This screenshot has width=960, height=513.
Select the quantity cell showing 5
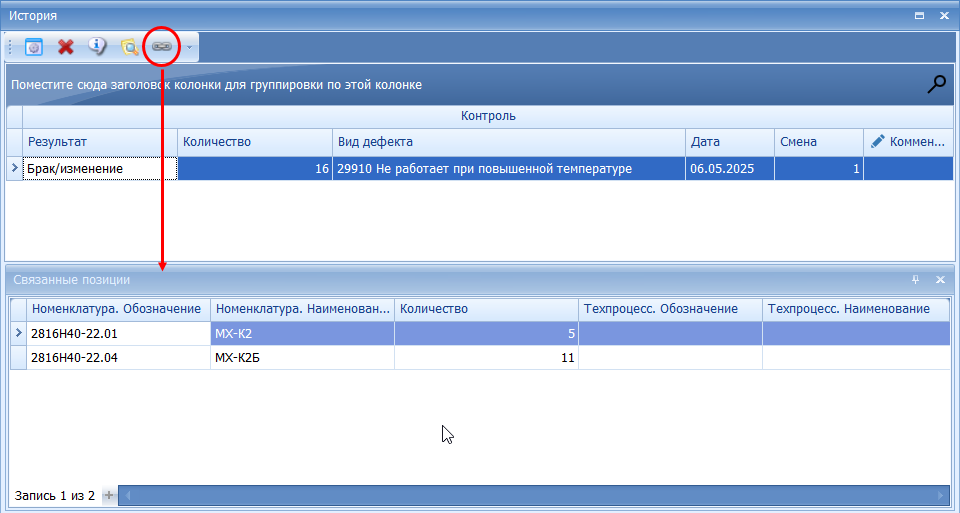486,334
